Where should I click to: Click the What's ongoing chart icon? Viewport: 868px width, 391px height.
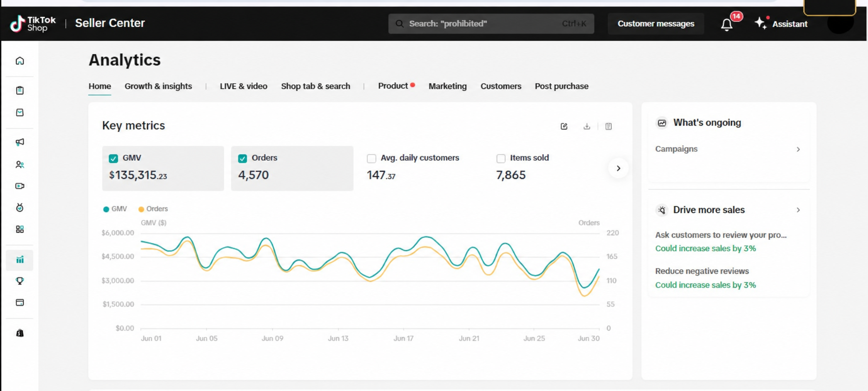[x=662, y=123]
